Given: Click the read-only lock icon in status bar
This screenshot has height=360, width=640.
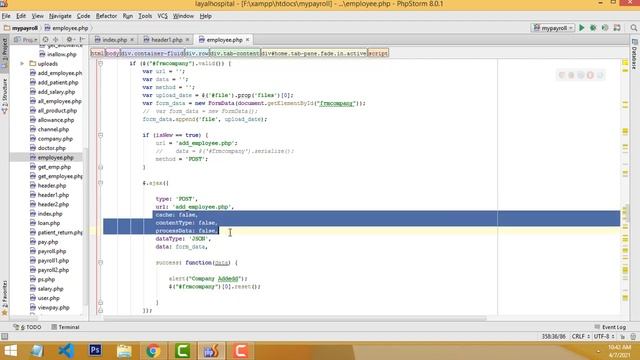Looking at the screenshot, I should click(x=623, y=336).
